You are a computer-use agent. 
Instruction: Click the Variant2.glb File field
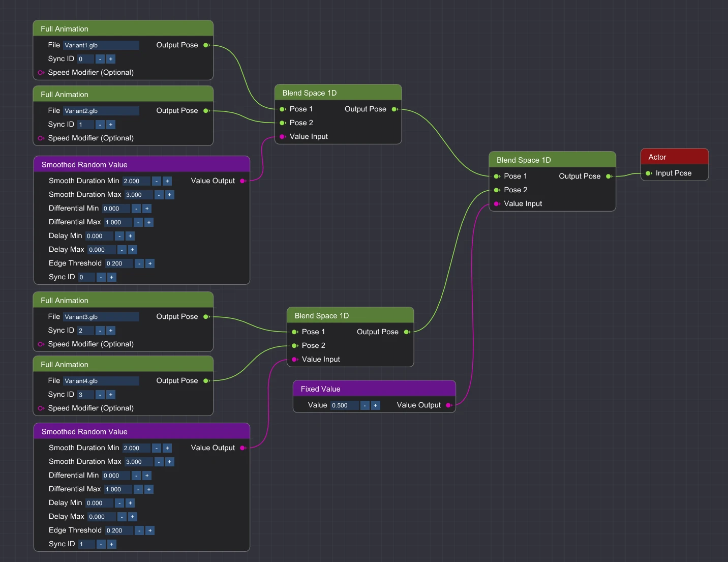pos(101,111)
